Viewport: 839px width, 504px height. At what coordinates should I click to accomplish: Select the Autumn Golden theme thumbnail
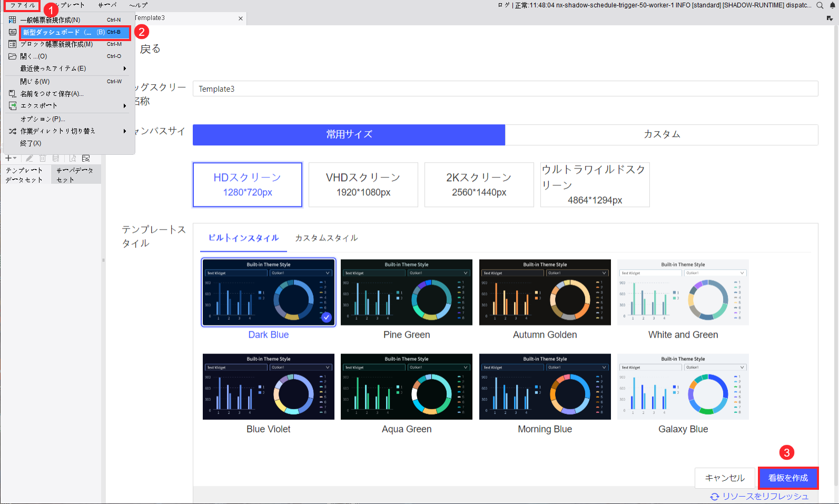(545, 292)
